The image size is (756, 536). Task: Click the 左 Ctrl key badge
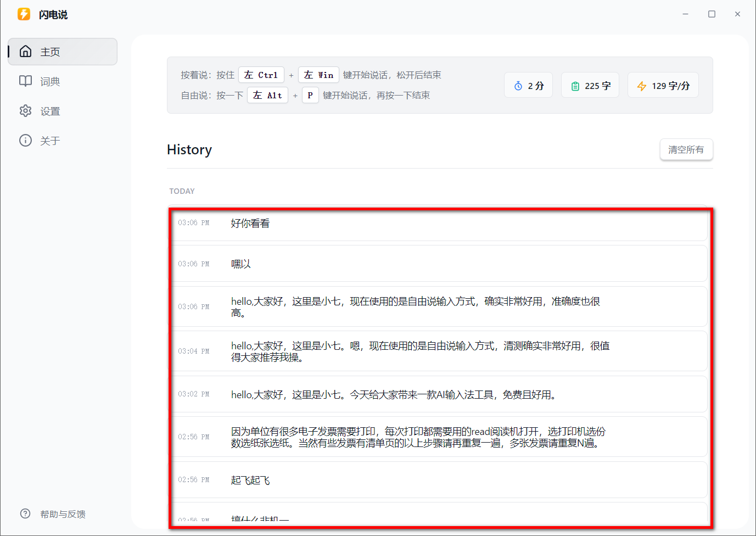tap(261, 75)
